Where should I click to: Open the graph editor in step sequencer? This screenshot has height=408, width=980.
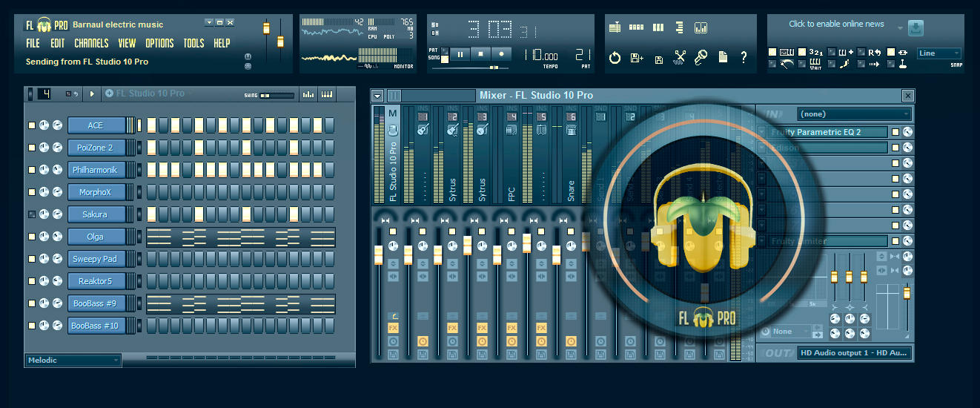click(x=308, y=94)
